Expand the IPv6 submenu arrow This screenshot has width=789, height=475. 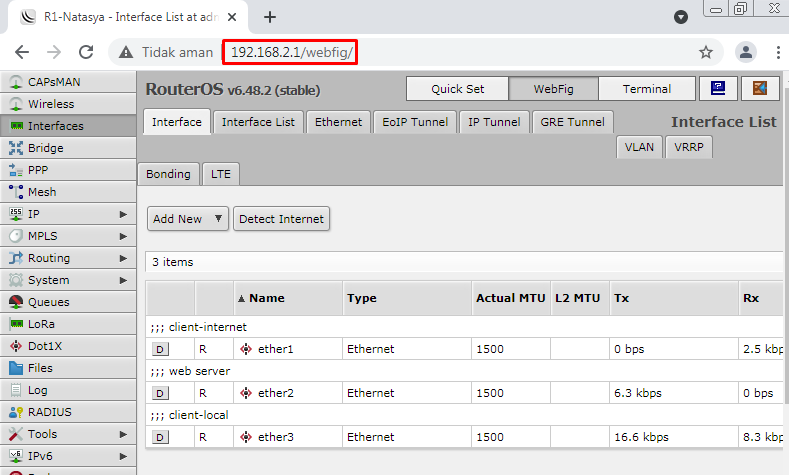123,456
